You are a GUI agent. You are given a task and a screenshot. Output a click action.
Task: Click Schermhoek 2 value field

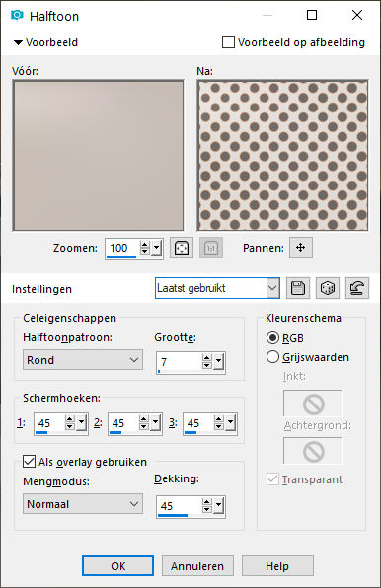(123, 423)
